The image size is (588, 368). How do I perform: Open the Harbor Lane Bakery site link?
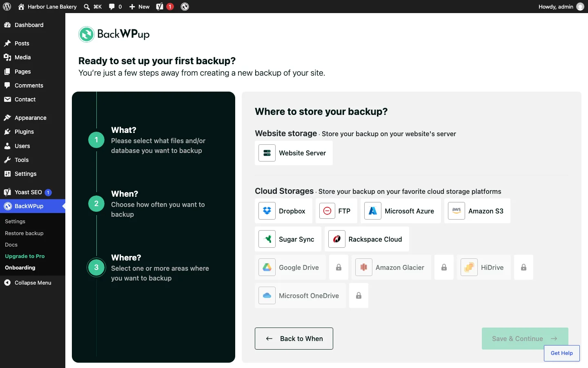pyautogui.click(x=47, y=7)
